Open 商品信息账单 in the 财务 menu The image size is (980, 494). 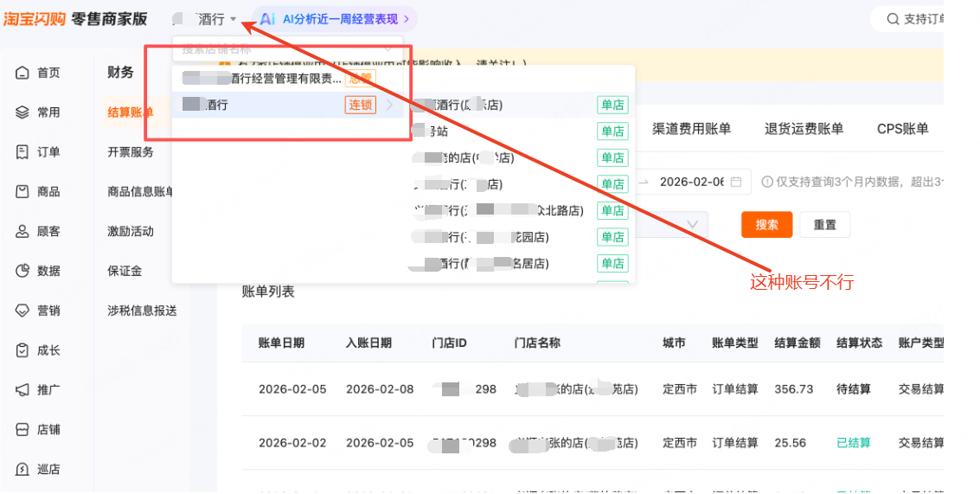[x=141, y=191]
